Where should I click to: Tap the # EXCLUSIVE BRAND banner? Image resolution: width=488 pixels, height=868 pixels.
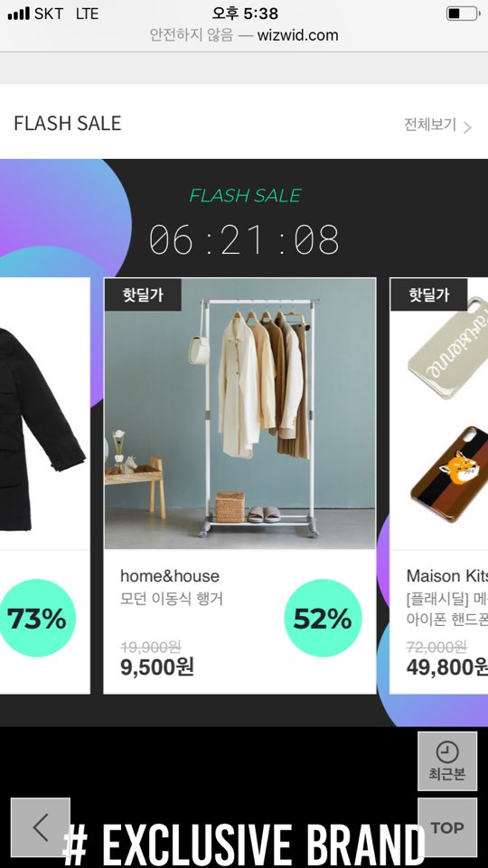(x=244, y=844)
